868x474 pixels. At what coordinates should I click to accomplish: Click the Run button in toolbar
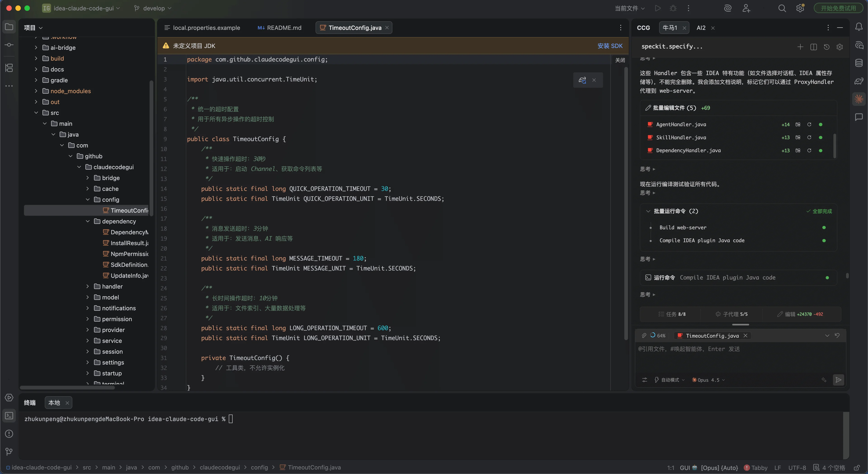tap(657, 8)
